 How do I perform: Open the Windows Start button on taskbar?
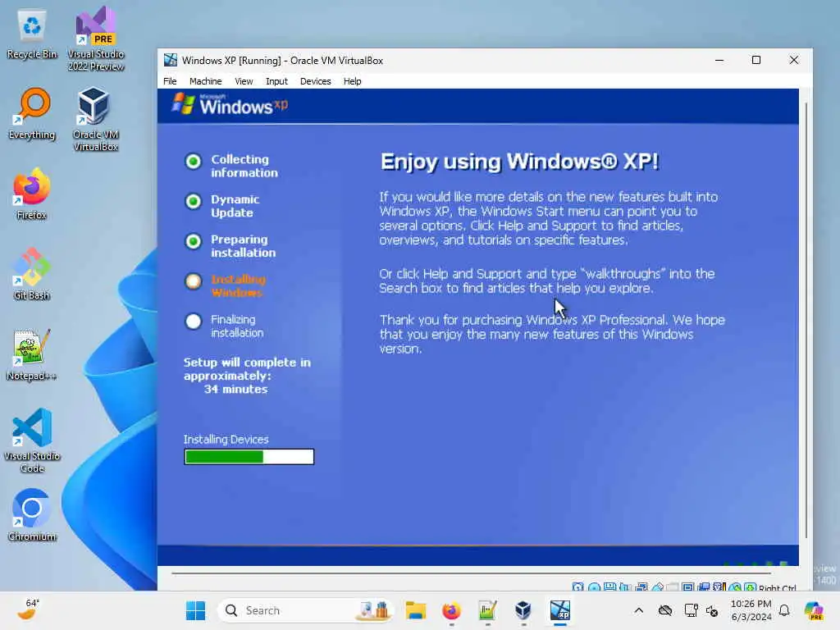point(195,610)
